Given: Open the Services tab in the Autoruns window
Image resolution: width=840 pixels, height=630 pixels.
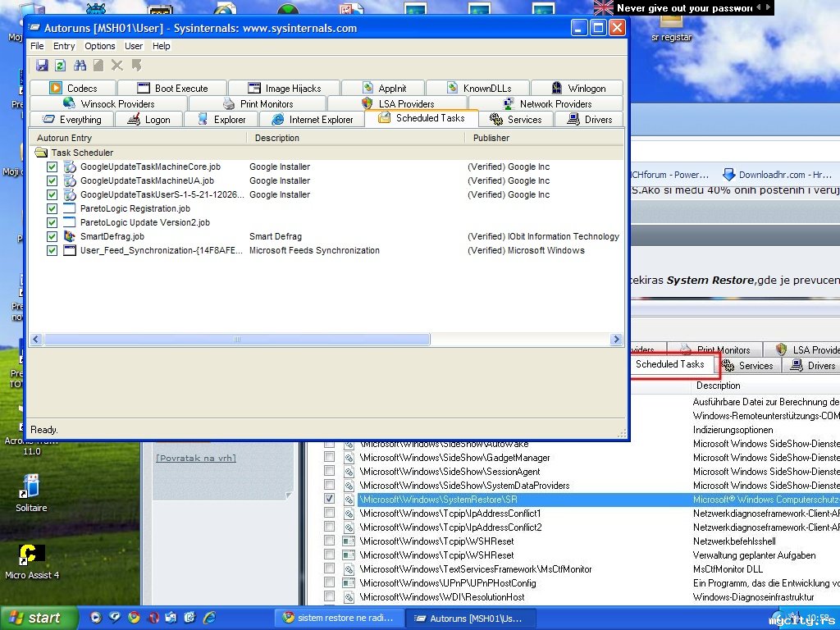Looking at the screenshot, I should click(x=515, y=120).
